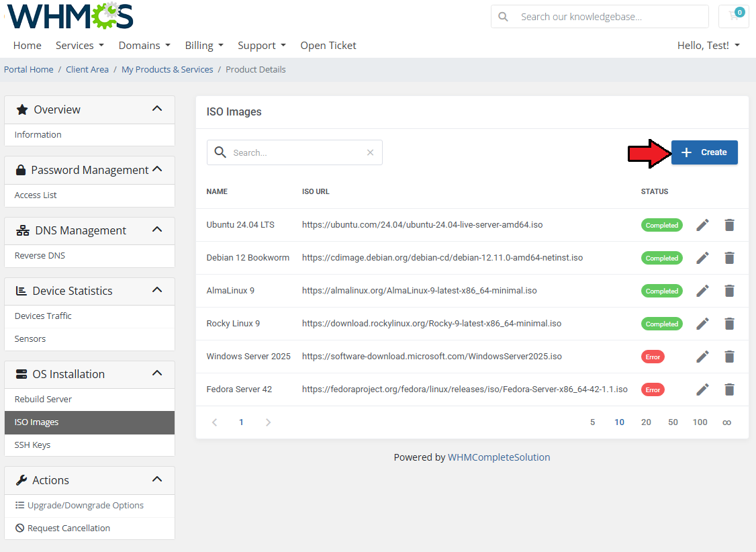Collapse the Overview panel

tap(157, 109)
